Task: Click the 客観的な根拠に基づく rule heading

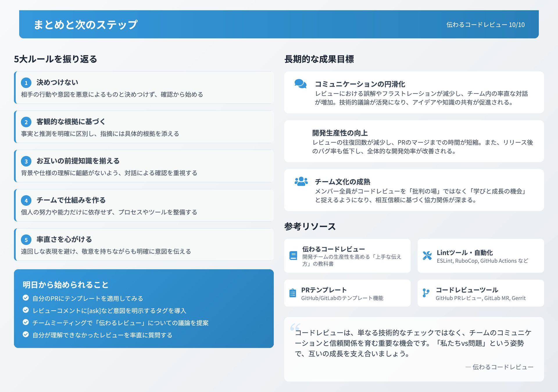Action: point(71,121)
